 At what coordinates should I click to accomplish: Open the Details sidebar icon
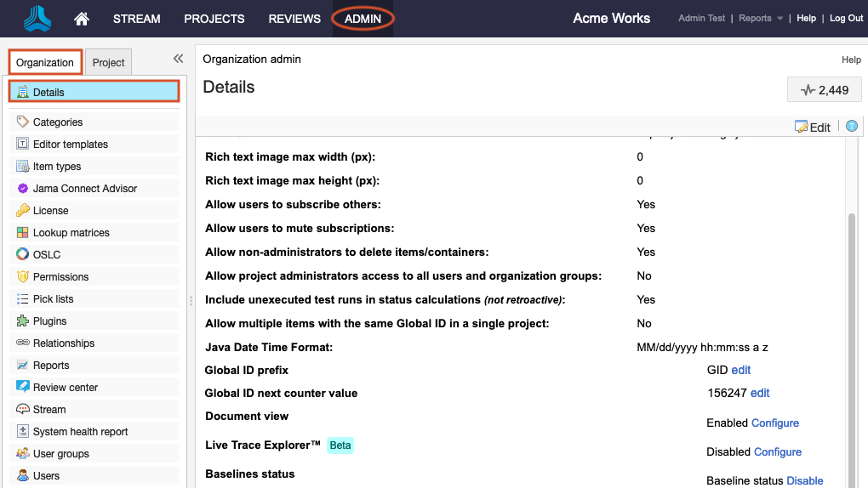23,92
